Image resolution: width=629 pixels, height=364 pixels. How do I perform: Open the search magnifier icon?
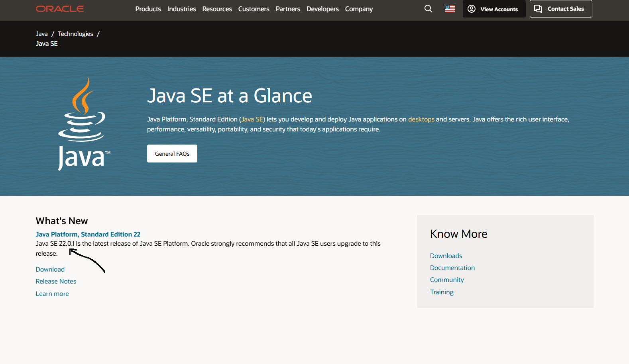[428, 9]
